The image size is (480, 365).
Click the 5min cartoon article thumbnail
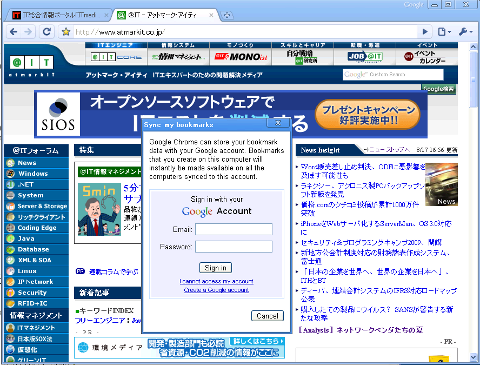pyautogui.click(x=99, y=209)
